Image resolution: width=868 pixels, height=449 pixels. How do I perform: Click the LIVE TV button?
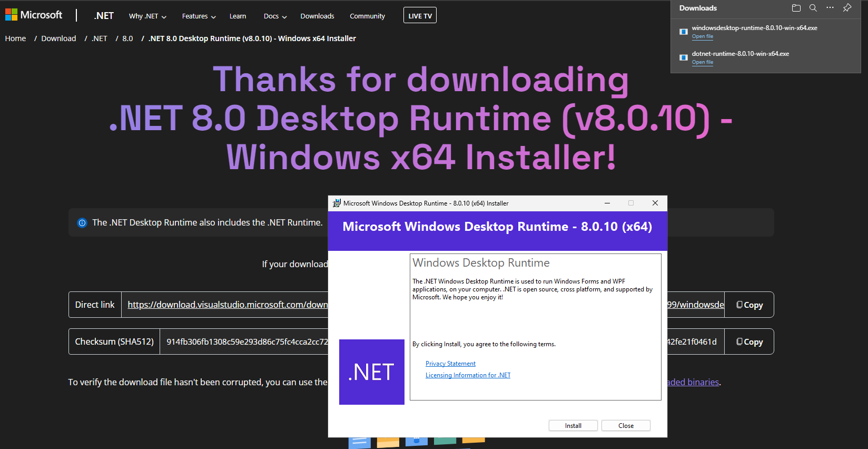click(420, 16)
